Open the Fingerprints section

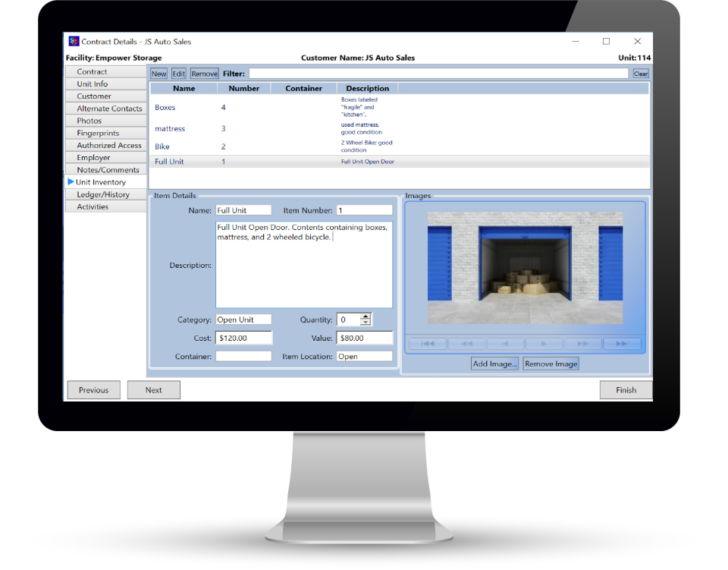point(106,133)
